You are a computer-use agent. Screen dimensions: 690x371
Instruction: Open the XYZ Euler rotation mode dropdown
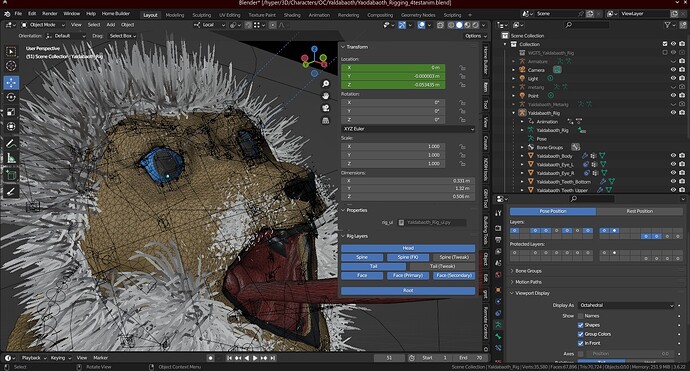tap(408, 129)
